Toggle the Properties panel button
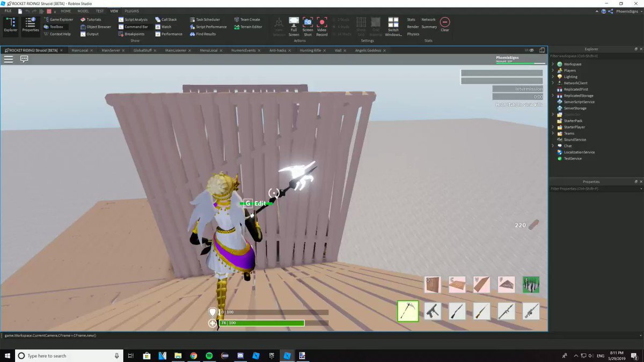 coord(31,25)
